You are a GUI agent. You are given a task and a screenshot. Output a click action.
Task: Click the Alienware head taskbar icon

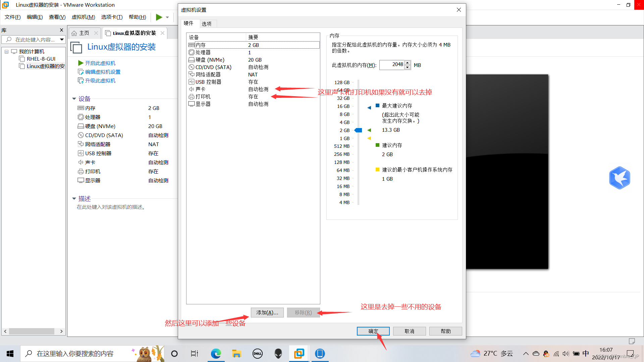278,354
